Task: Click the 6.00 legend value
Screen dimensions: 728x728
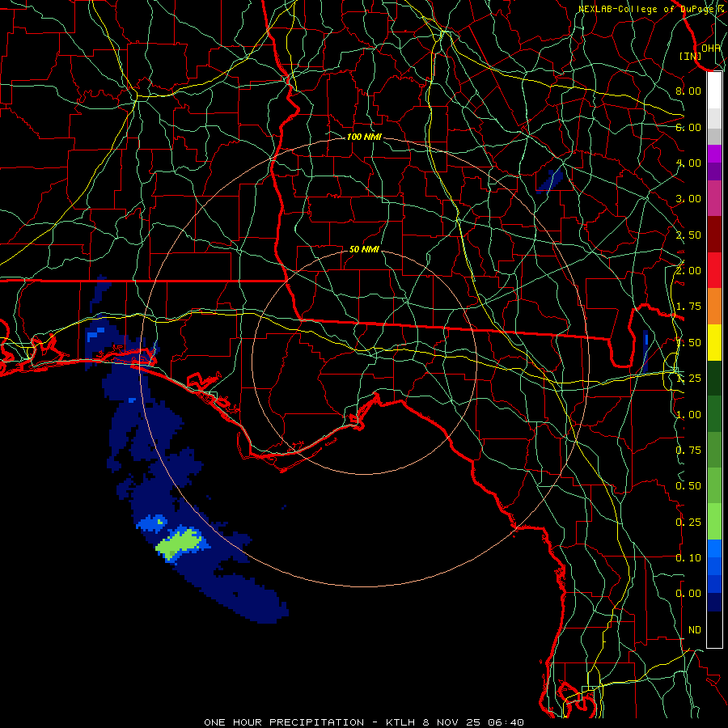Action: [x=688, y=127]
